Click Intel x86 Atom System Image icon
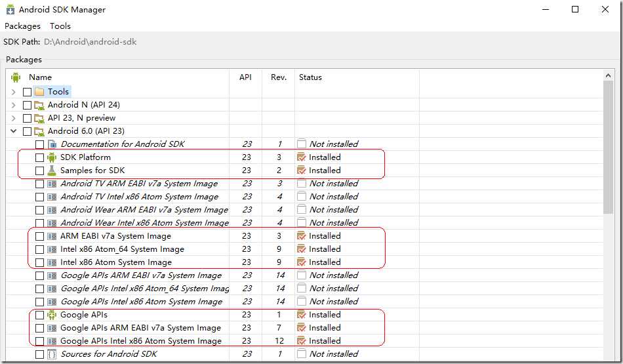Viewport: 623px width, 364px height. tap(52, 262)
